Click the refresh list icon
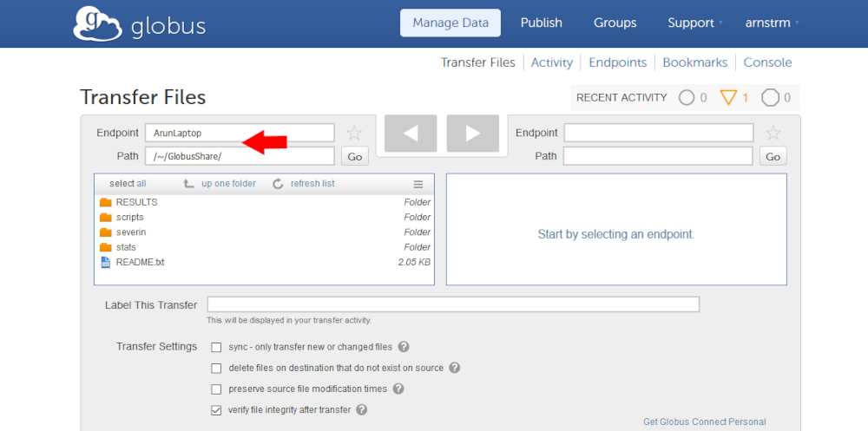 click(278, 184)
